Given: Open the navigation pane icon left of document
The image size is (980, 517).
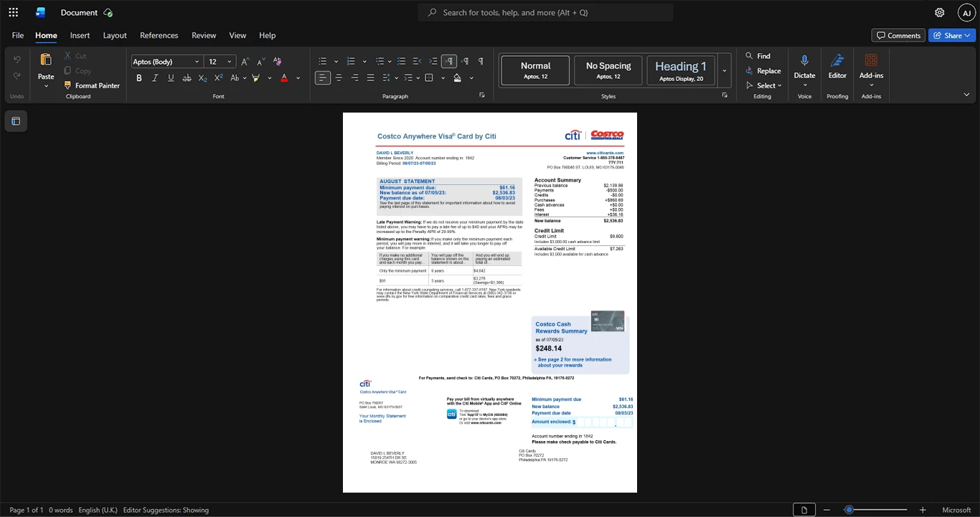Looking at the screenshot, I should tap(16, 121).
